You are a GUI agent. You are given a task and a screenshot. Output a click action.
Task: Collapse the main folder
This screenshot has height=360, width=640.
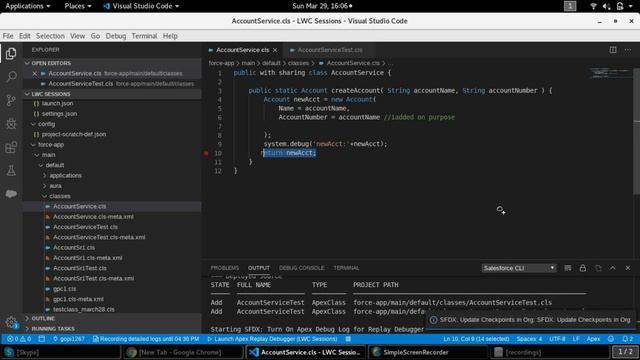click(48, 155)
